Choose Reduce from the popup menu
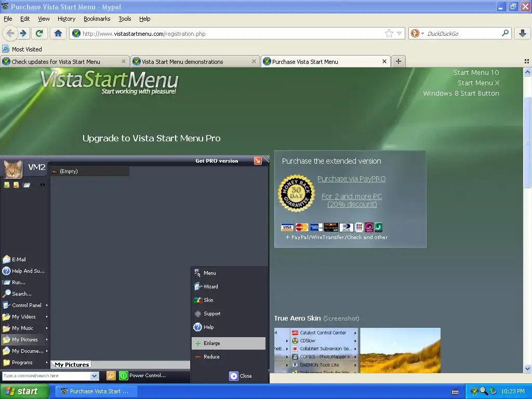 click(229, 356)
